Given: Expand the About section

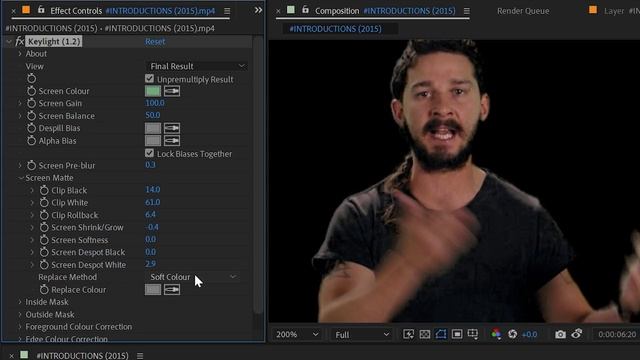Looking at the screenshot, I should coord(20,53).
